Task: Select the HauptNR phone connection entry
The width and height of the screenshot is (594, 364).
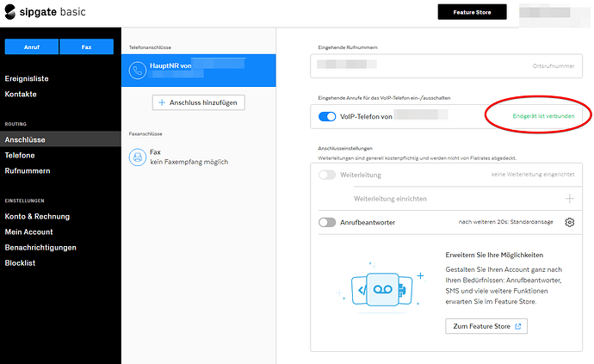Action: tap(199, 71)
